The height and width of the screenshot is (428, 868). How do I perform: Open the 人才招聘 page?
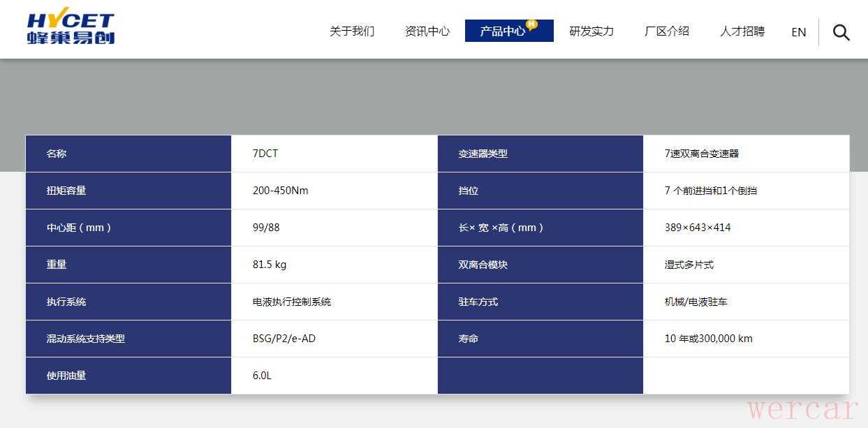coord(742,31)
